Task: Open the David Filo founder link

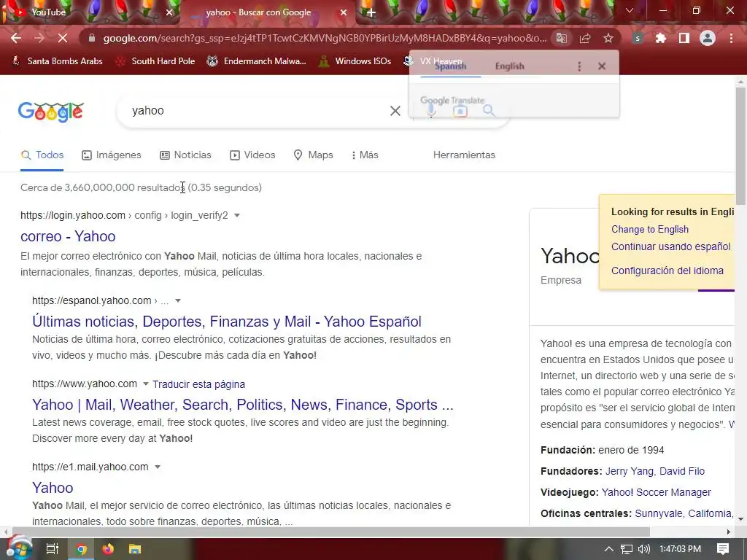Action: (682, 472)
